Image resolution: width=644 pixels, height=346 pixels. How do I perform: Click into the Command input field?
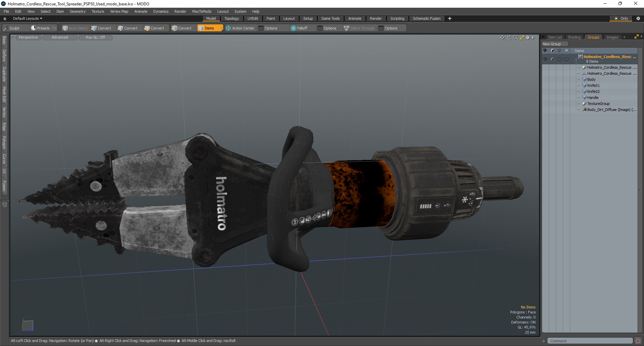click(x=590, y=341)
